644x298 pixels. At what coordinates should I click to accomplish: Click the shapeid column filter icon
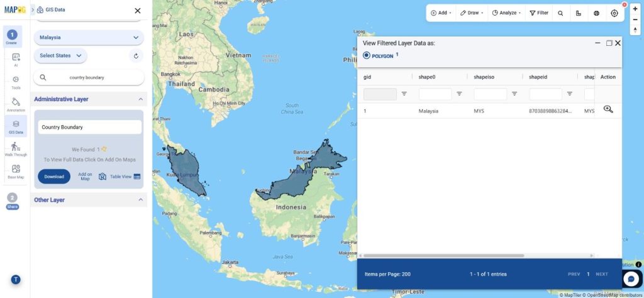[x=570, y=94]
